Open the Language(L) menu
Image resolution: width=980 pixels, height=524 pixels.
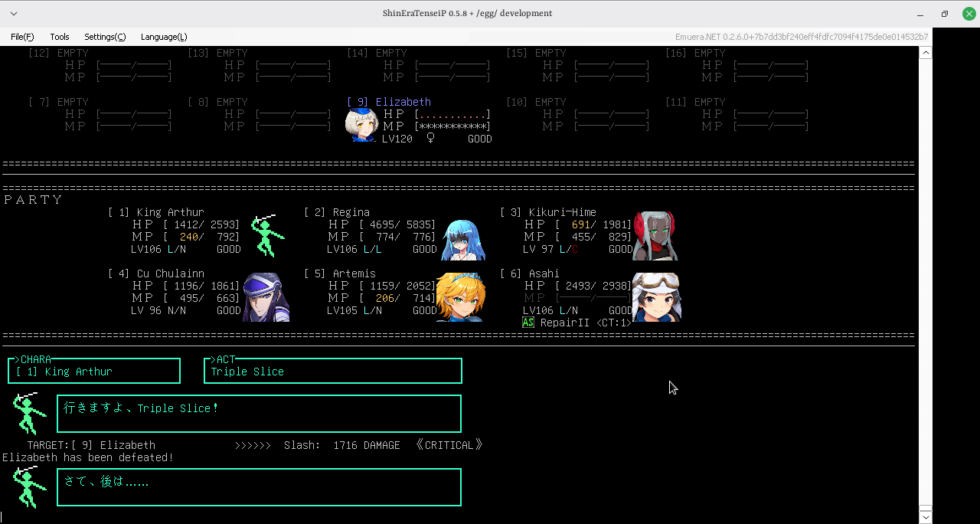[x=164, y=37]
